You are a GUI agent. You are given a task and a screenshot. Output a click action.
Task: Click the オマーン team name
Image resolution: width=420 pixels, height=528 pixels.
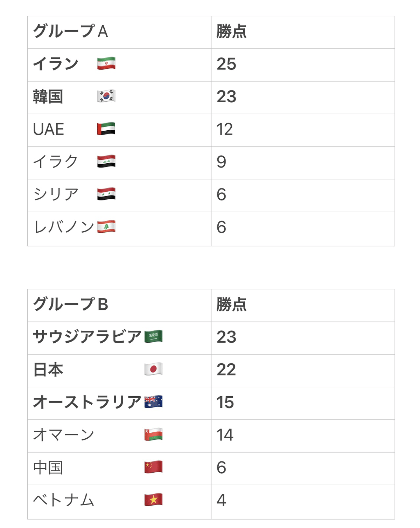click(x=64, y=435)
